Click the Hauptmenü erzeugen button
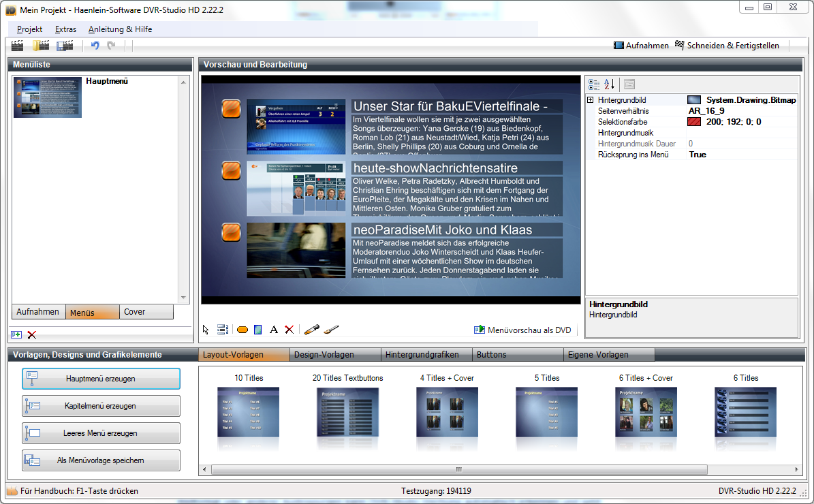This screenshot has height=504, width=814. click(101, 379)
